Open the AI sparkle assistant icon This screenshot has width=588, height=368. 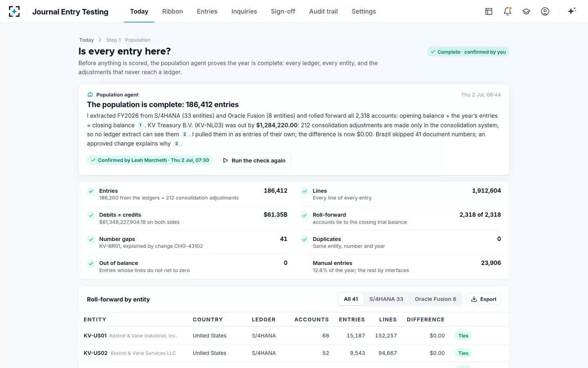click(572, 11)
